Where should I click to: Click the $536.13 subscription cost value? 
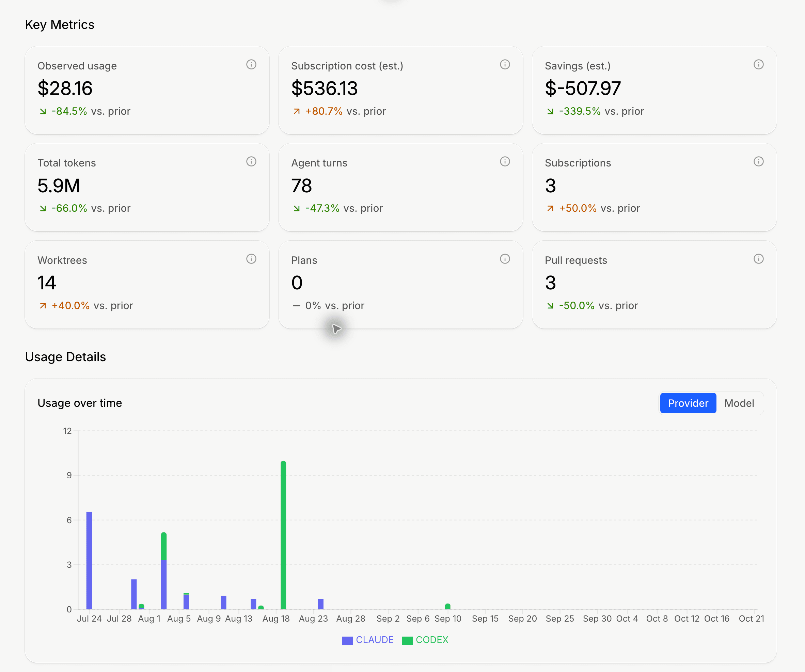coord(324,89)
